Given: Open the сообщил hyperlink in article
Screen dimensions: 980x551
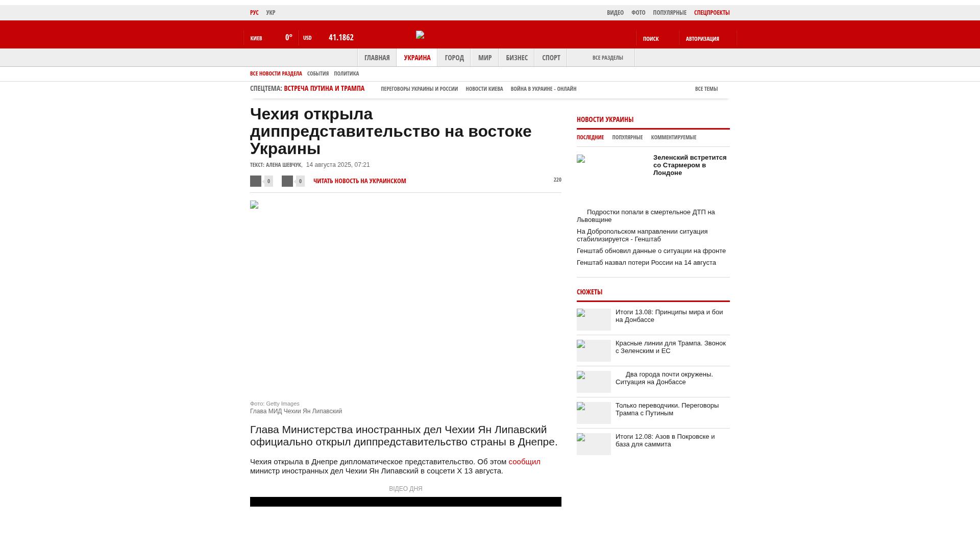Looking at the screenshot, I should (524, 462).
